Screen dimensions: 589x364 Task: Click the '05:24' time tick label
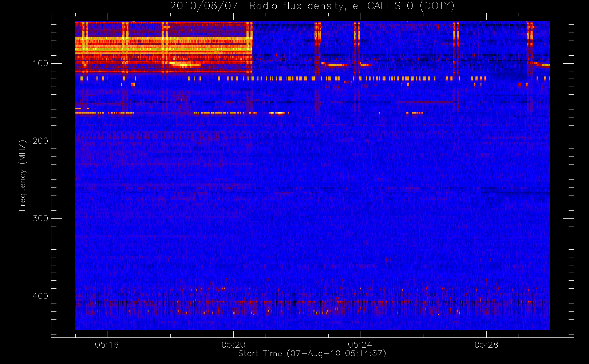(360, 345)
